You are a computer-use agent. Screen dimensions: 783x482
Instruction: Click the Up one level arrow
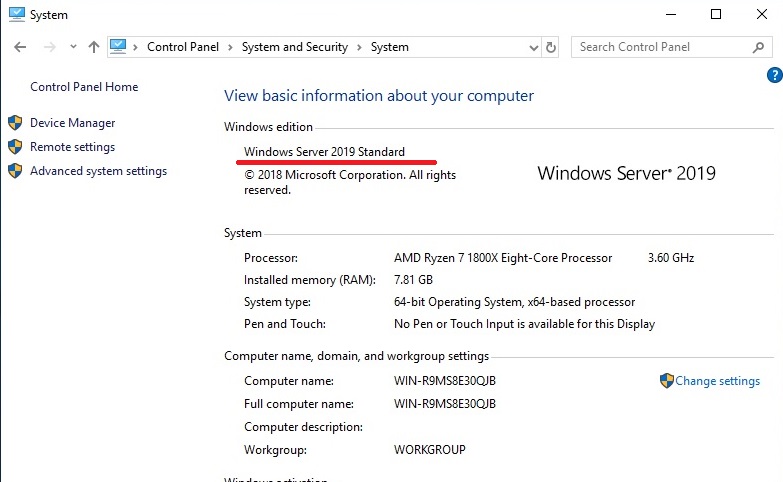pos(94,47)
